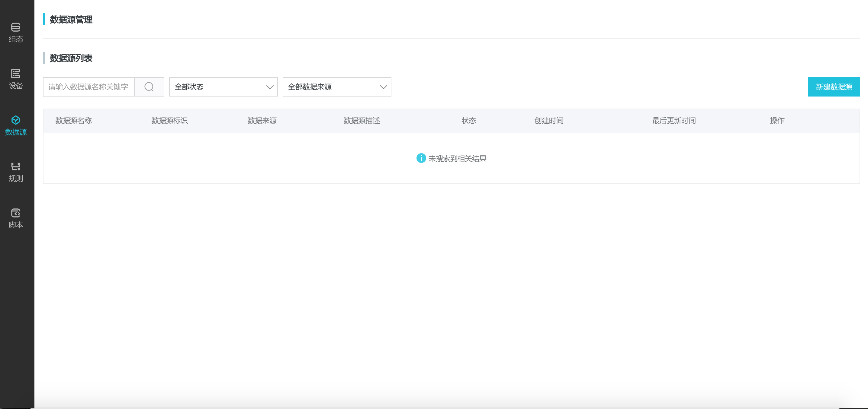Click the 脚本 script icon
The width and height of the screenshot is (868, 409).
pos(15,213)
